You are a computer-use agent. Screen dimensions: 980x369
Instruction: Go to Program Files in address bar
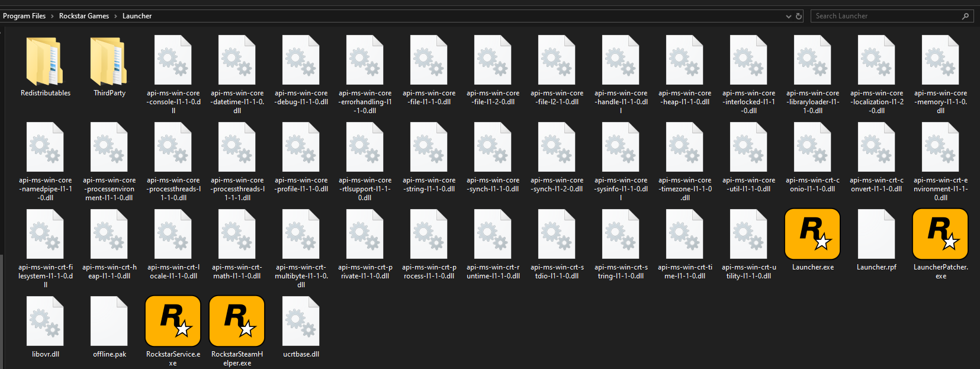(24, 16)
